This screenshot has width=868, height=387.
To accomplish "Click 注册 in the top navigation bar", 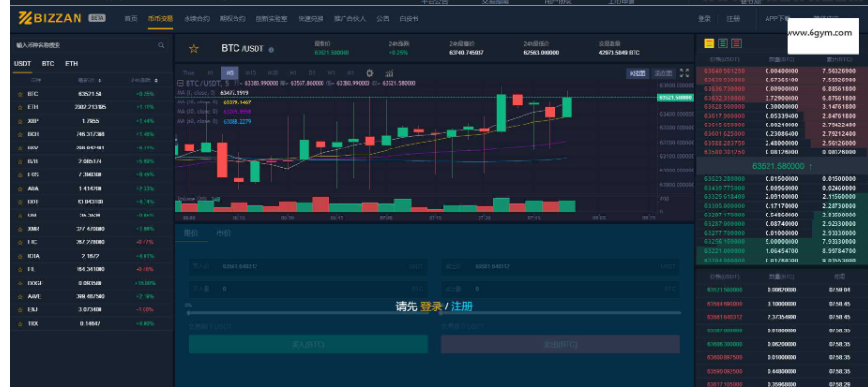I will (x=733, y=19).
